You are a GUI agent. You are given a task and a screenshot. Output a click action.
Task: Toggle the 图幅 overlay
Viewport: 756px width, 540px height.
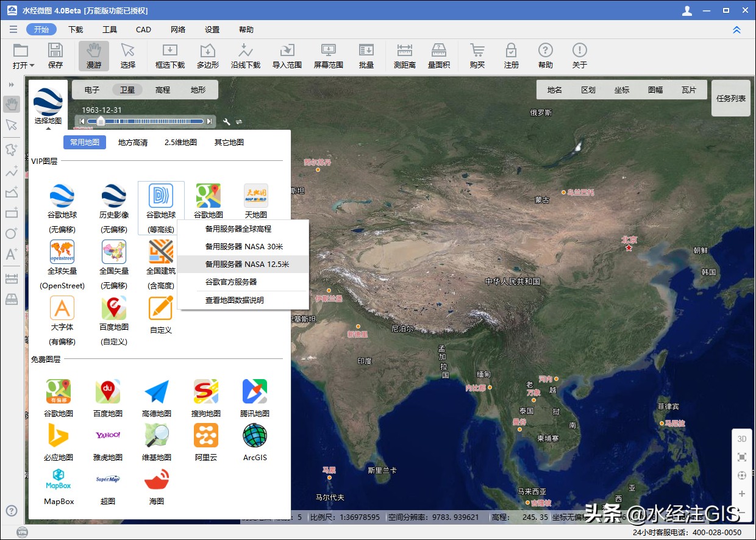[655, 90]
